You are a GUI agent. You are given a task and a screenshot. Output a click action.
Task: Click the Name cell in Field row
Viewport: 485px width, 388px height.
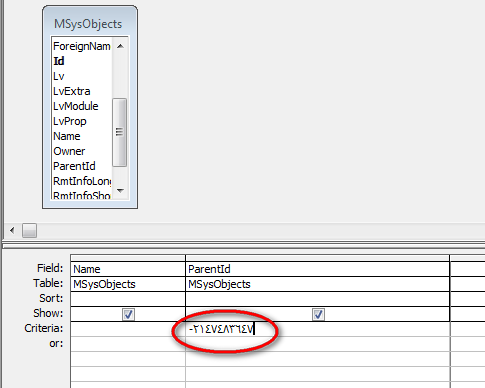pos(128,269)
